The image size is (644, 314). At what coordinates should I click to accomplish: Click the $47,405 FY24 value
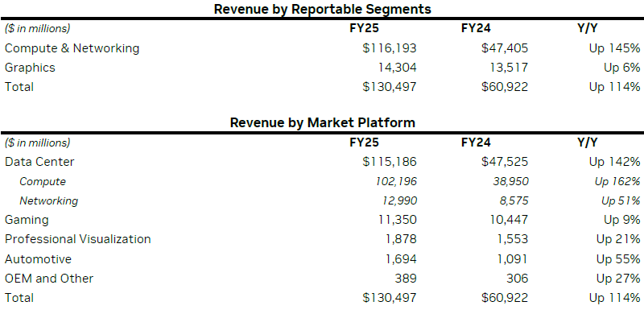[505, 48]
